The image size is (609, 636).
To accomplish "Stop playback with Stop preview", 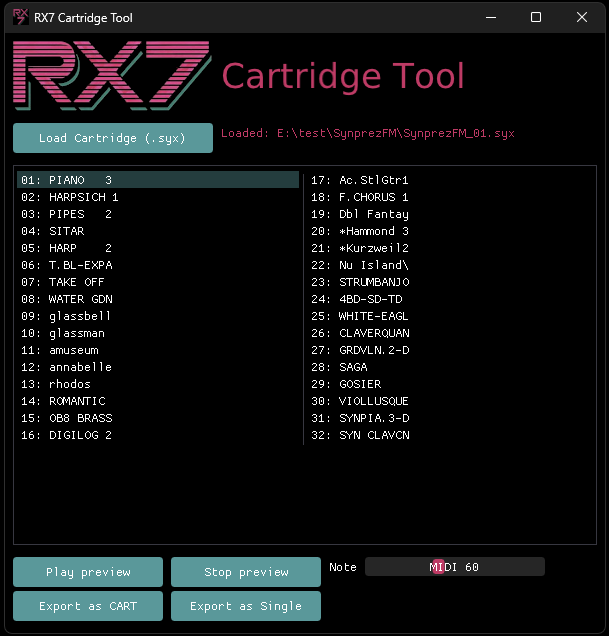I will [246, 572].
